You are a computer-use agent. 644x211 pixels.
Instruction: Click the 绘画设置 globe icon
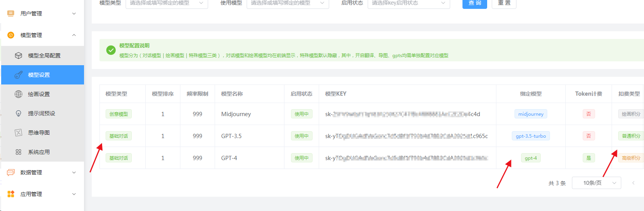click(18, 94)
